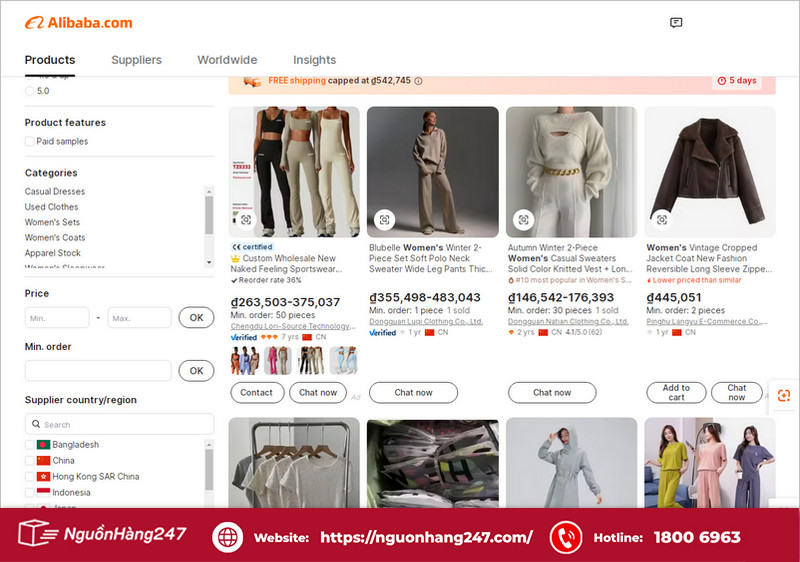Click Chat now on the cropped jacket listing

click(737, 393)
